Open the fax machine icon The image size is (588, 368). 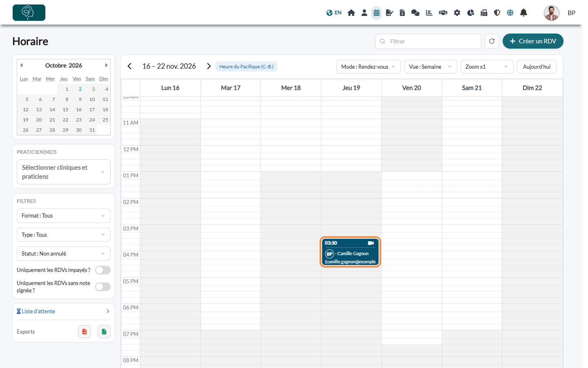tap(484, 13)
